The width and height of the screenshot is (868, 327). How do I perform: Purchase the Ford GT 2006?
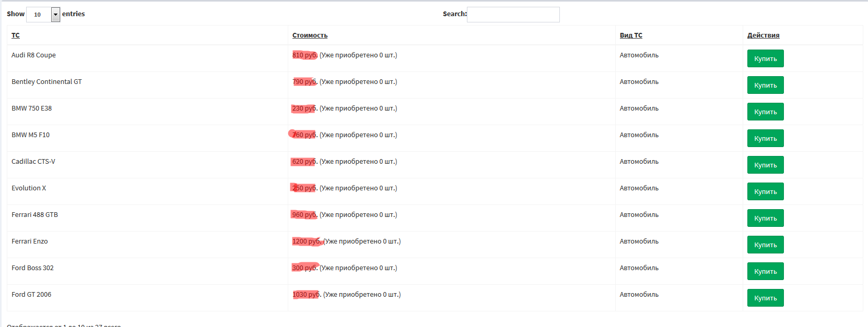[x=765, y=298]
